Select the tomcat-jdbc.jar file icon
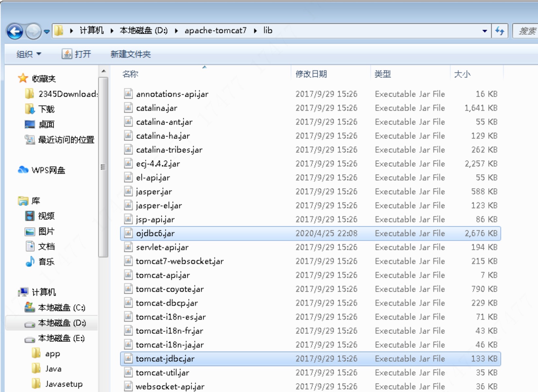This screenshot has width=538, height=392. pos(128,359)
